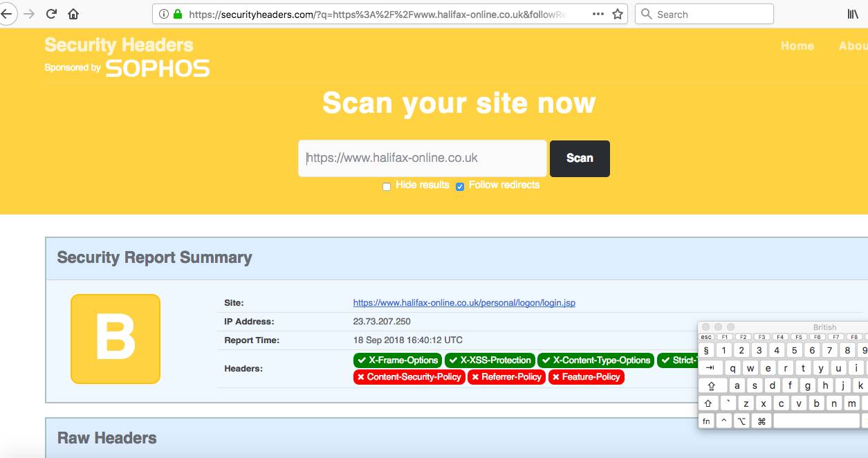This screenshot has height=458, width=868.
Task: Tap the q key on keyboard viewer
Action: pyautogui.click(x=732, y=368)
